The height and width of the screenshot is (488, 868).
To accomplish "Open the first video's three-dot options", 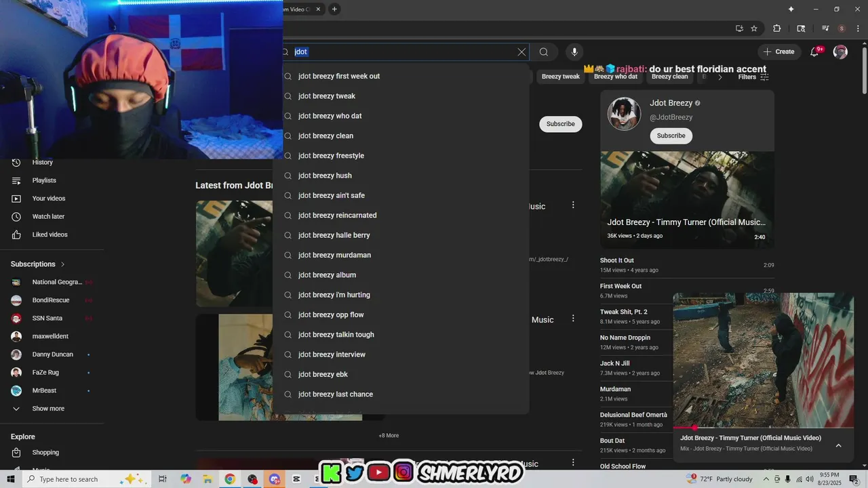I will point(573,205).
